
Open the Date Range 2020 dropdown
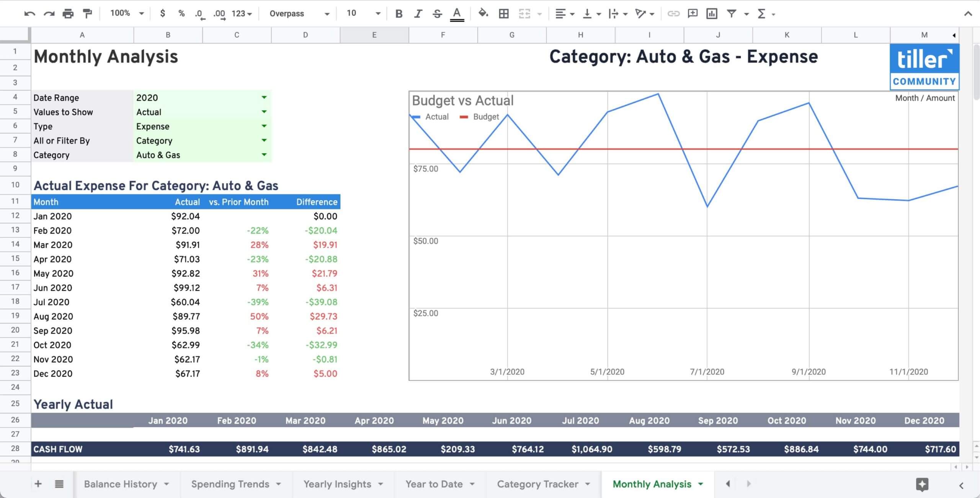pyautogui.click(x=264, y=97)
